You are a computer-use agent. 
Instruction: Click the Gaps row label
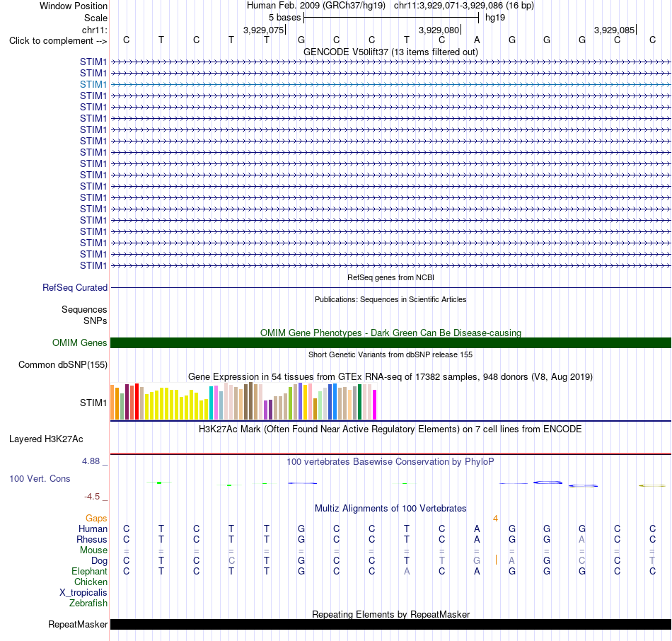pyautogui.click(x=96, y=519)
